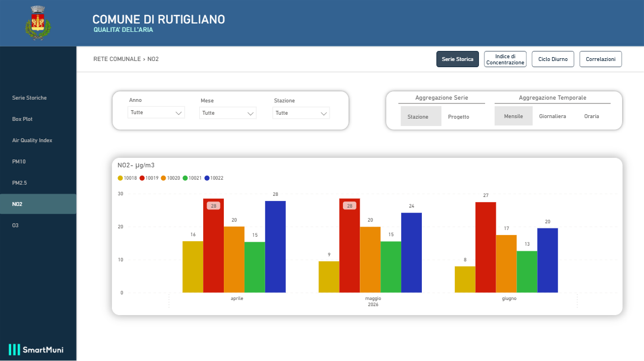Click the Aggregazione Temporale heading
This screenshot has height=361, width=644.
552,98
